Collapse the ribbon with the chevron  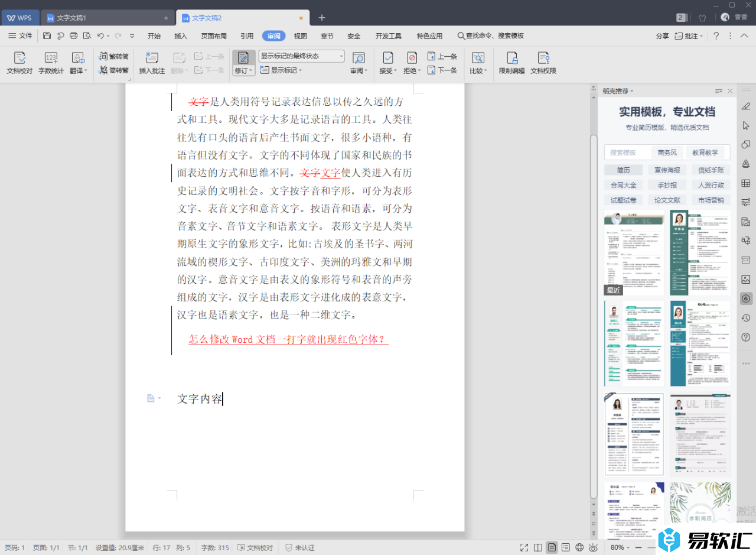(x=745, y=36)
